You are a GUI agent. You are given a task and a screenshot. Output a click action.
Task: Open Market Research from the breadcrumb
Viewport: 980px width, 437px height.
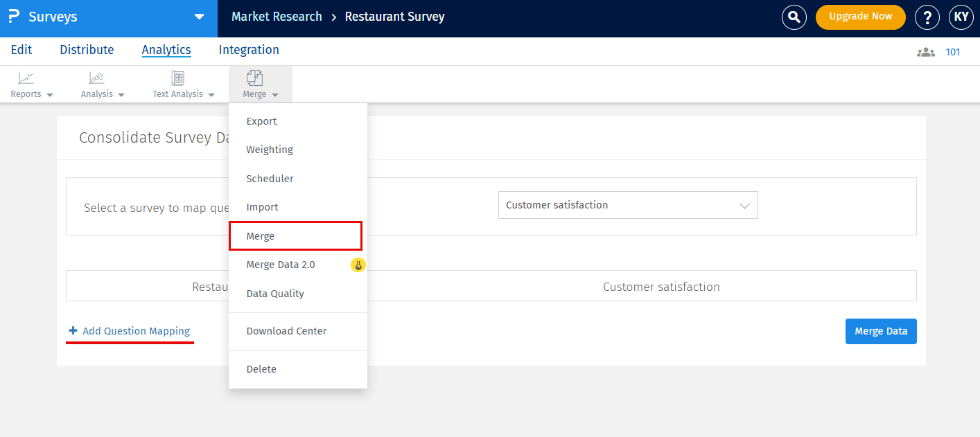276,17
